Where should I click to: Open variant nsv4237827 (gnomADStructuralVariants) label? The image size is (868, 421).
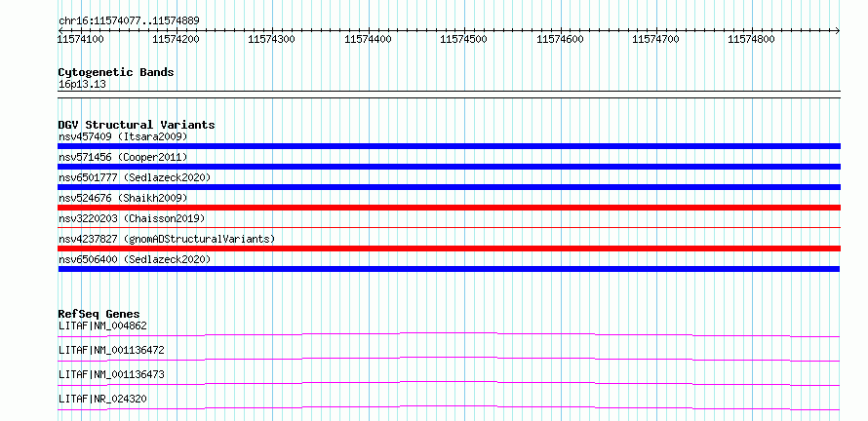click(167, 239)
